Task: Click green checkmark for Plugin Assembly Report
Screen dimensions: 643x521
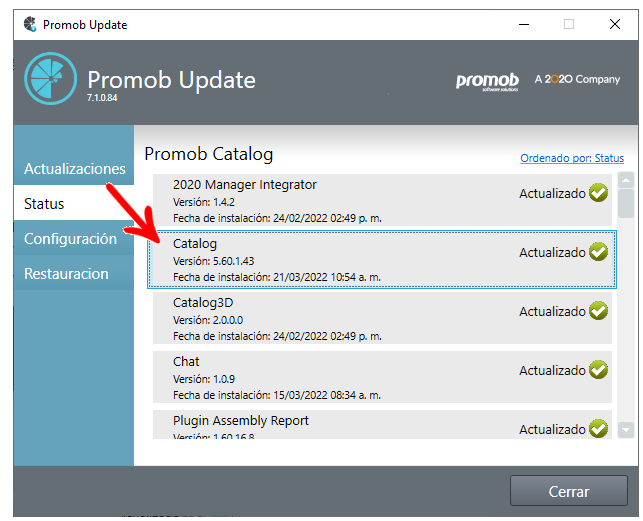Action: (598, 428)
